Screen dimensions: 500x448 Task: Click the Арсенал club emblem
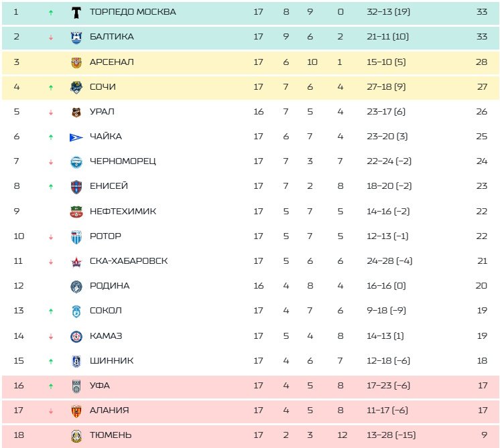[76, 62]
